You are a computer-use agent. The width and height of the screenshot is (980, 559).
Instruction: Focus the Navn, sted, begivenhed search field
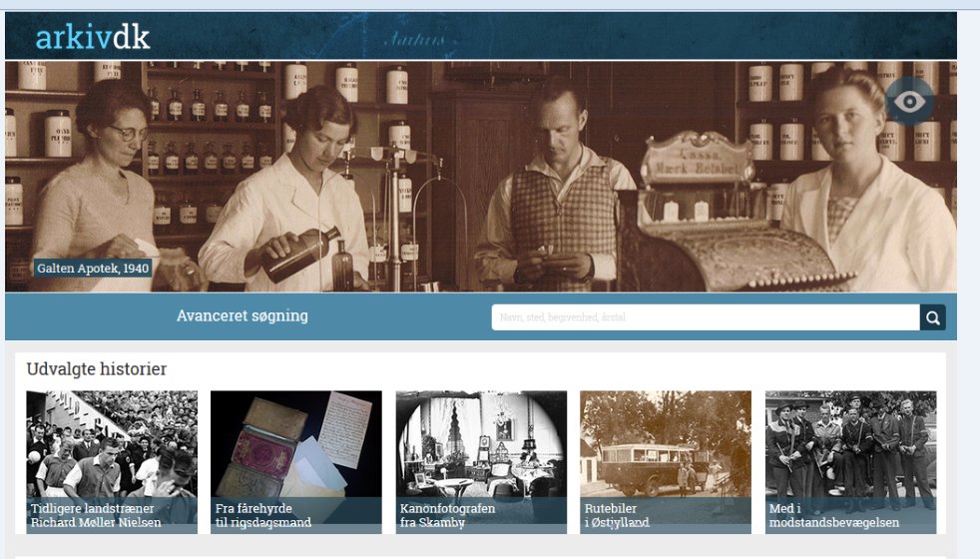tap(706, 317)
